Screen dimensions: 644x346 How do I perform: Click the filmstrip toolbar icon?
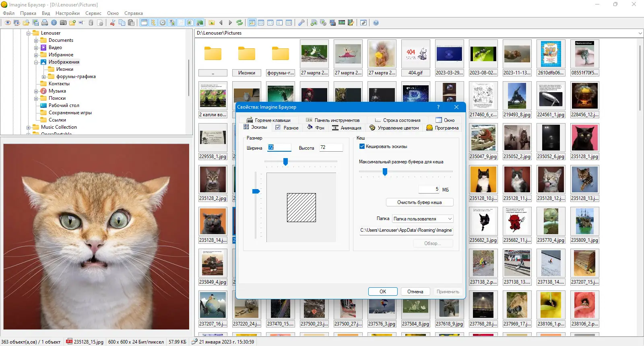coord(342,23)
